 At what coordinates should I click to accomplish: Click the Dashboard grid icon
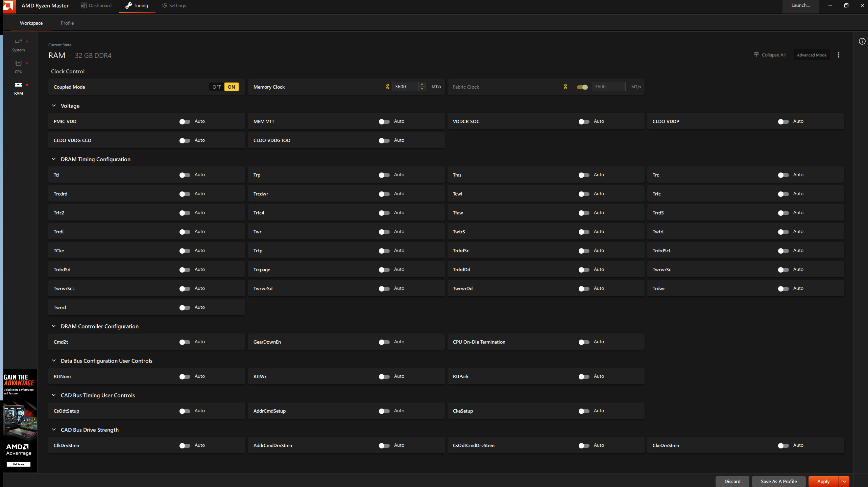coord(83,5)
